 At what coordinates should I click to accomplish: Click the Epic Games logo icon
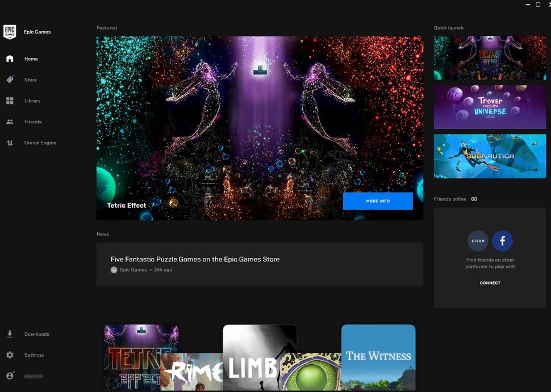[10, 32]
